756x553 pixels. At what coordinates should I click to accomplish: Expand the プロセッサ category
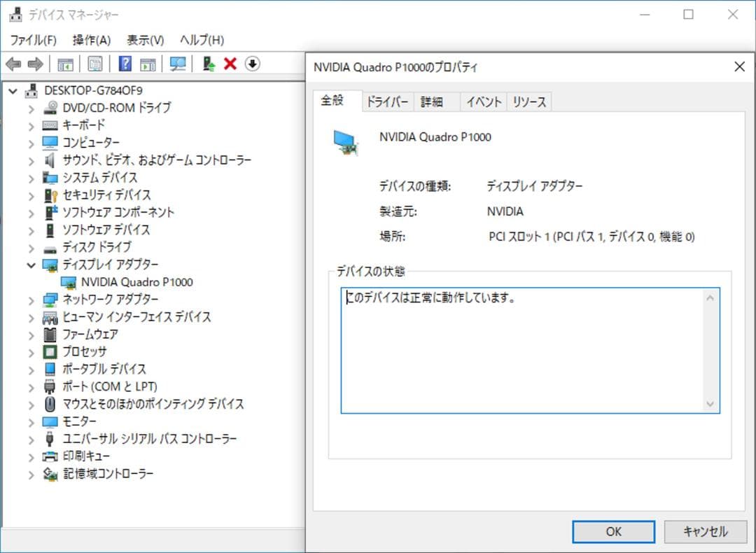(x=30, y=351)
